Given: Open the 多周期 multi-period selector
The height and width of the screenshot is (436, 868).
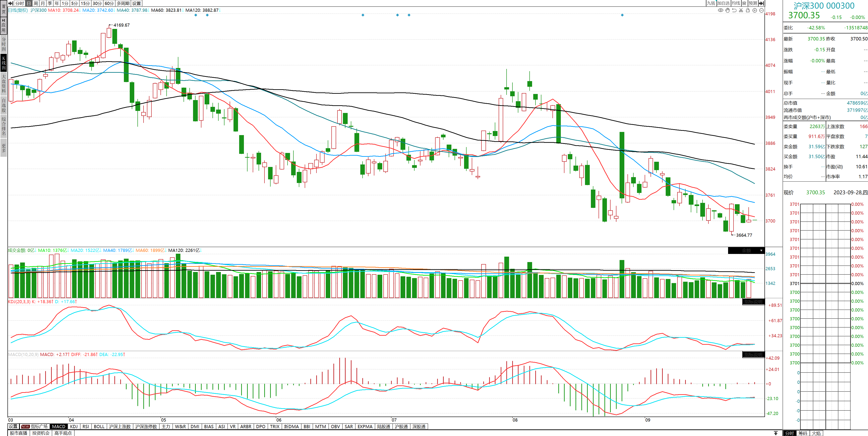Looking at the screenshot, I should coord(123,3).
